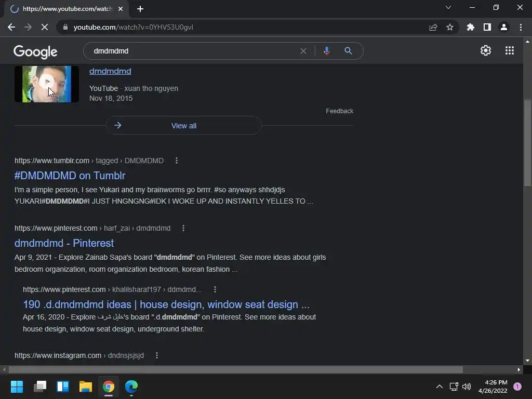Open Task View on the taskbar
The image size is (532, 399).
[39, 387]
